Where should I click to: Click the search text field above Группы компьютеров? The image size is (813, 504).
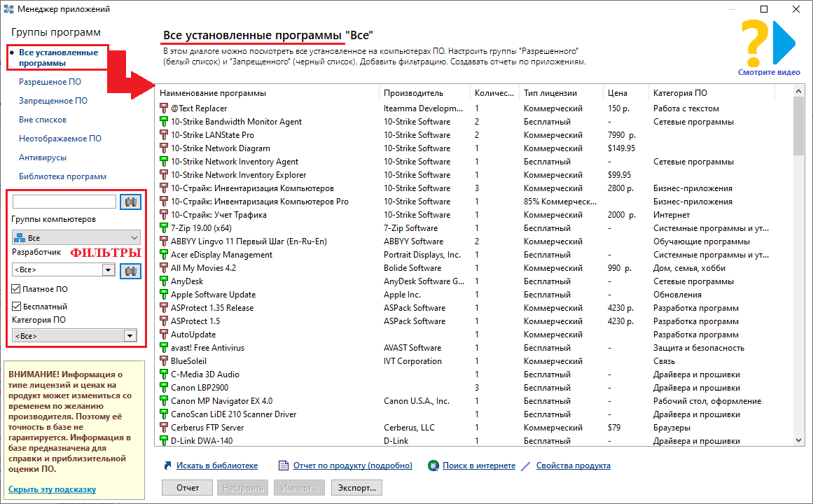point(64,202)
